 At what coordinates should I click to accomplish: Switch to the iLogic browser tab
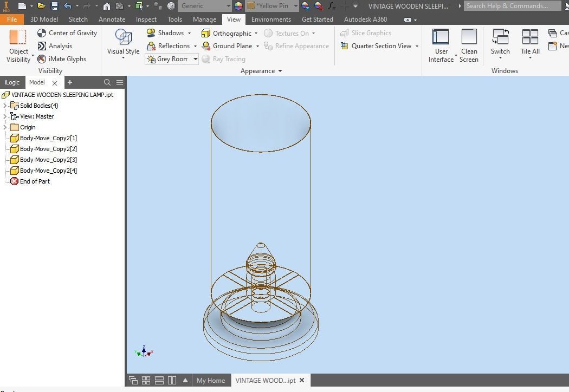click(x=12, y=82)
